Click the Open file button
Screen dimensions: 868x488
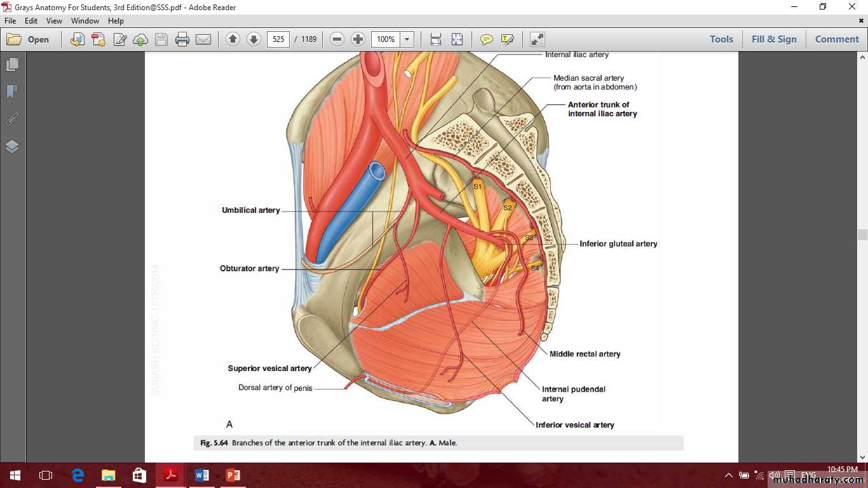pyautogui.click(x=29, y=39)
